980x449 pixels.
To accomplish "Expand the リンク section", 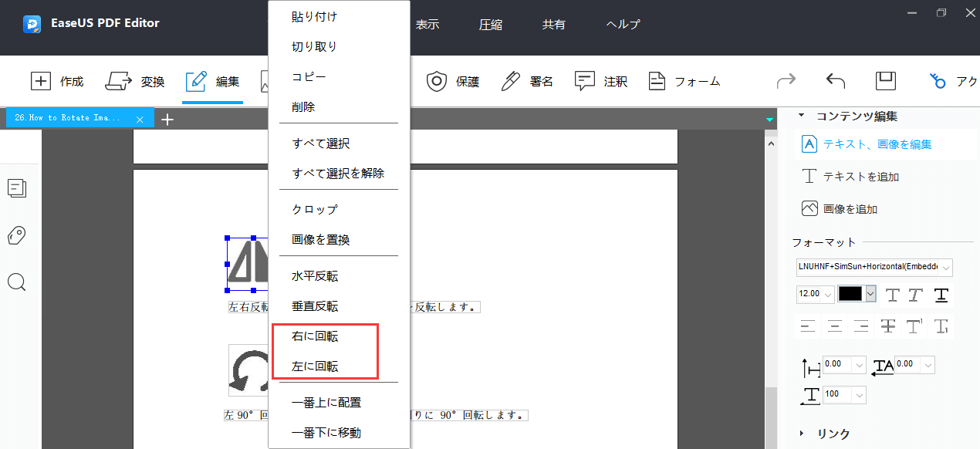I will tap(833, 434).
